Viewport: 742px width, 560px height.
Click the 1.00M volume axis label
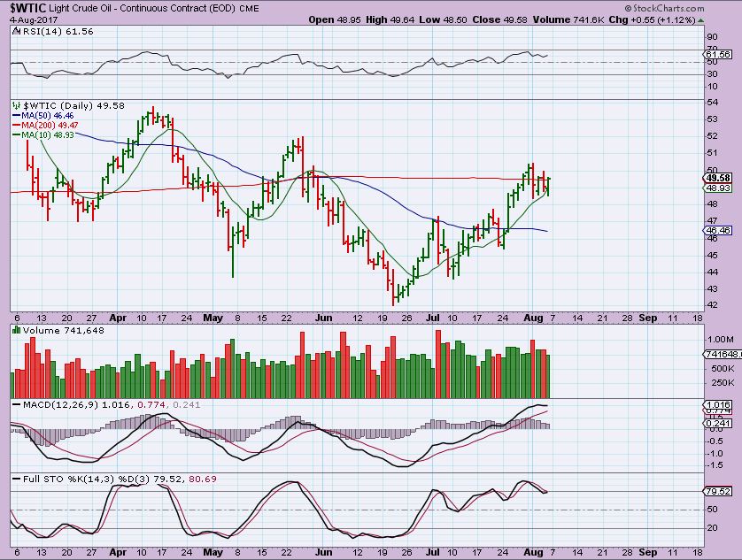(x=720, y=339)
